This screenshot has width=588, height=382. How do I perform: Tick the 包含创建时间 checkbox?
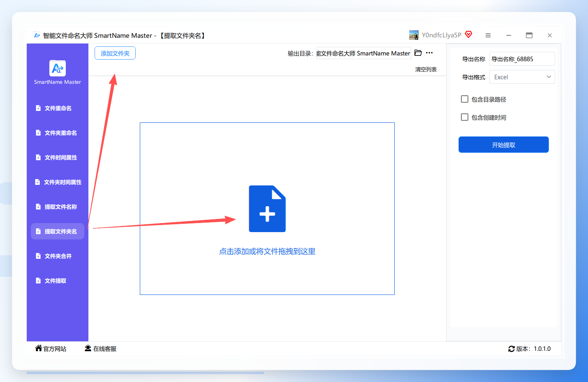[465, 117]
